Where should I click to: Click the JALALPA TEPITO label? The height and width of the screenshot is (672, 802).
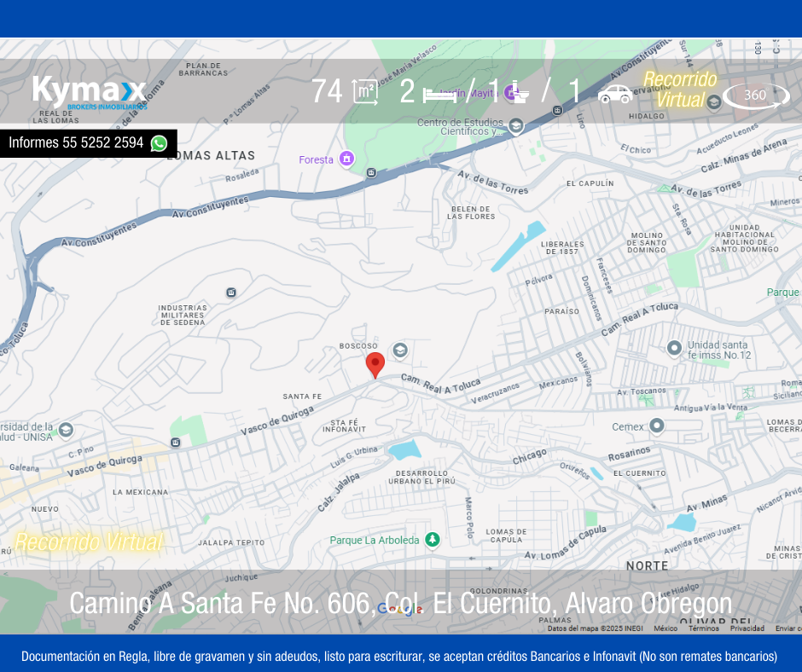pos(232,542)
